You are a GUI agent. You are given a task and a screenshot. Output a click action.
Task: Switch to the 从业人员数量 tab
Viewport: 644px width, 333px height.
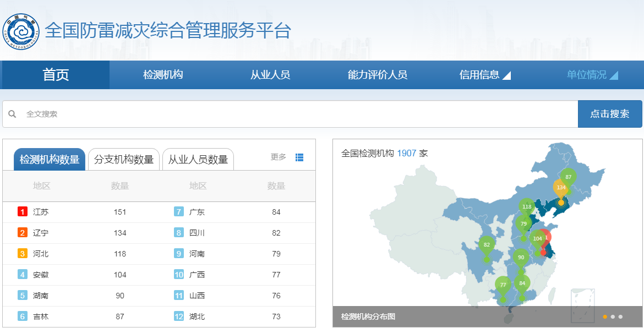point(198,159)
